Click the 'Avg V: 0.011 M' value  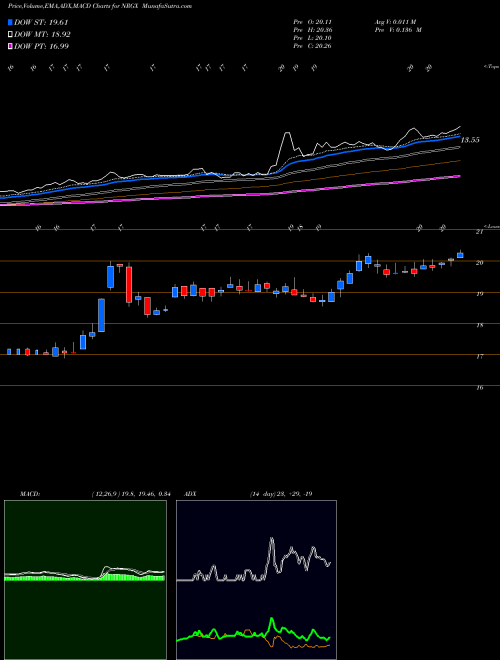pyautogui.click(x=394, y=22)
